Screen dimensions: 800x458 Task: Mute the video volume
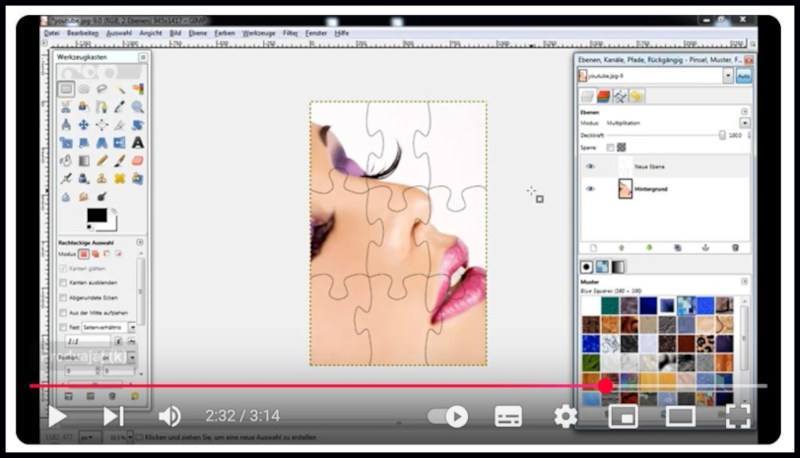pos(169,416)
